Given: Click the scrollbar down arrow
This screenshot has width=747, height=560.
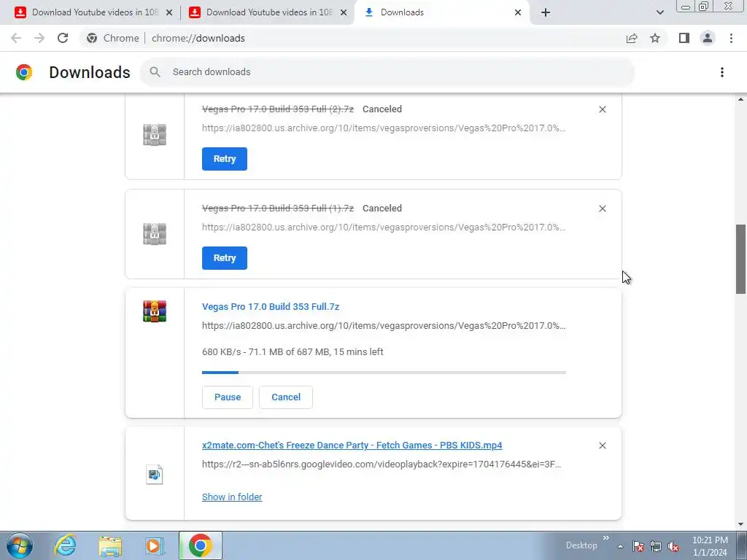Looking at the screenshot, I should tap(741, 524).
